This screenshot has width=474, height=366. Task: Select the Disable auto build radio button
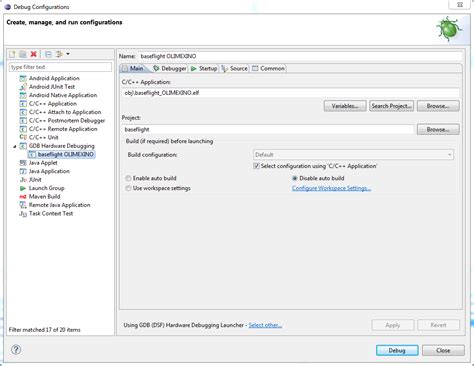tap(295, 178)
